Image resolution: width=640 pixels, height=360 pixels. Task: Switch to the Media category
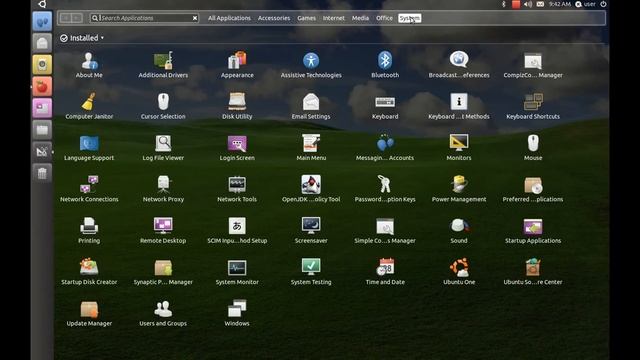click(360, 18)
